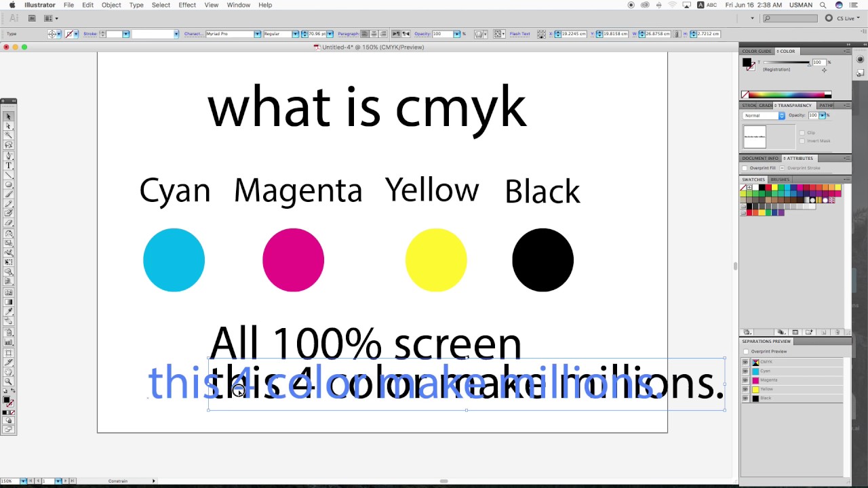Open the Normal blending mode dropdown
Screen dimensions: 868x488
764,115
